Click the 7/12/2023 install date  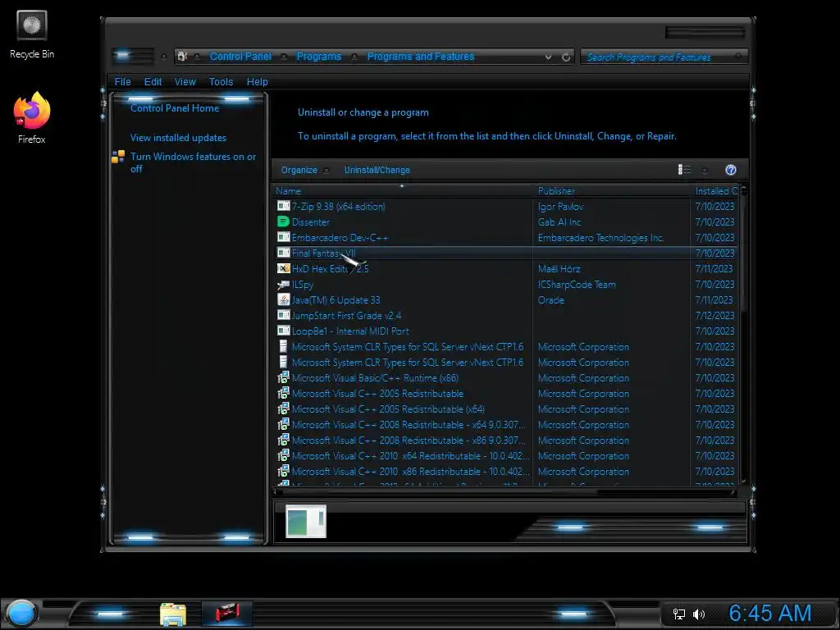pos(714,316)
